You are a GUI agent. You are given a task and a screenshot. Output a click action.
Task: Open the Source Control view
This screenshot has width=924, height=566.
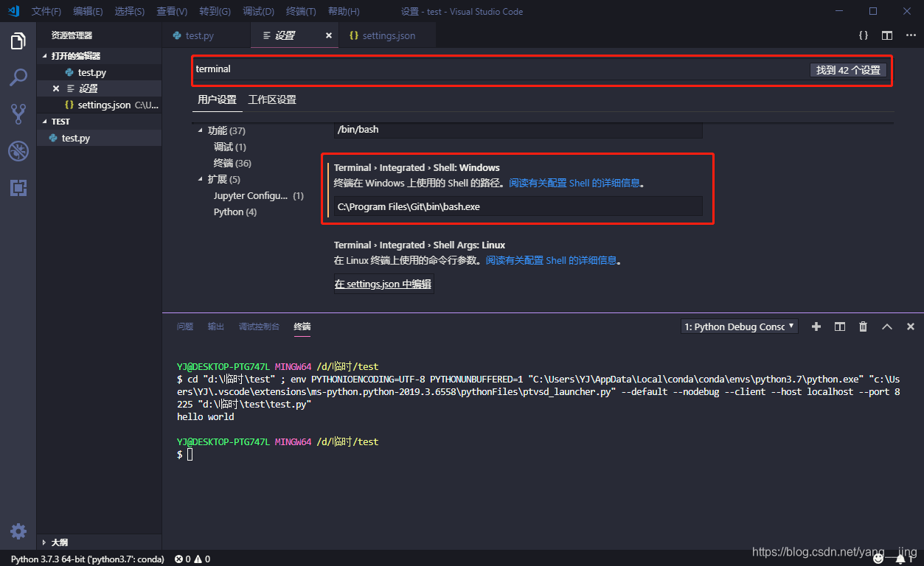point(18,113)
